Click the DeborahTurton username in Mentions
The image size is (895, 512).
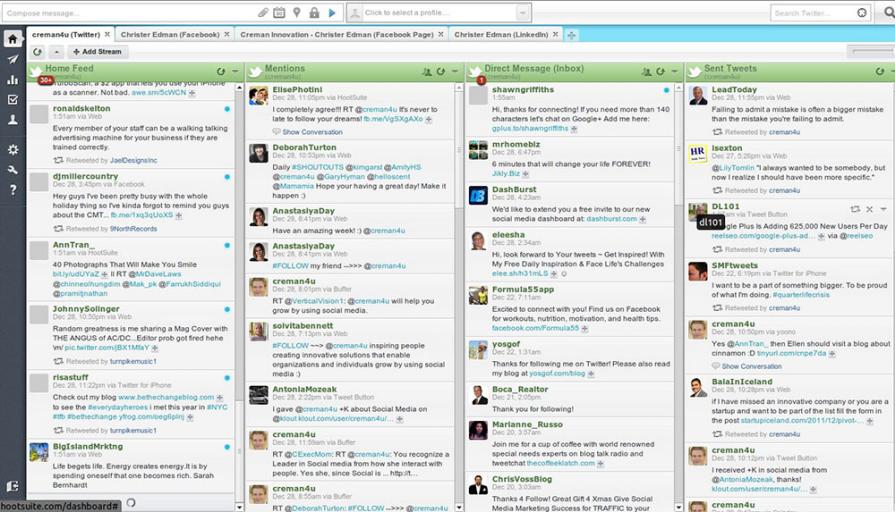[304, 147]
